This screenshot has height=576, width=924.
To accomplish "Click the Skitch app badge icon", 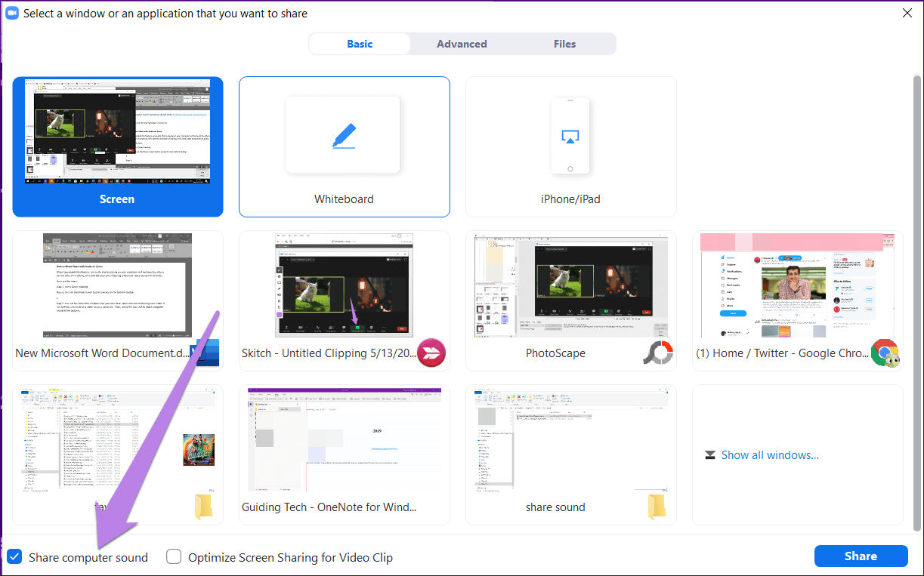I will coord(431,353).
